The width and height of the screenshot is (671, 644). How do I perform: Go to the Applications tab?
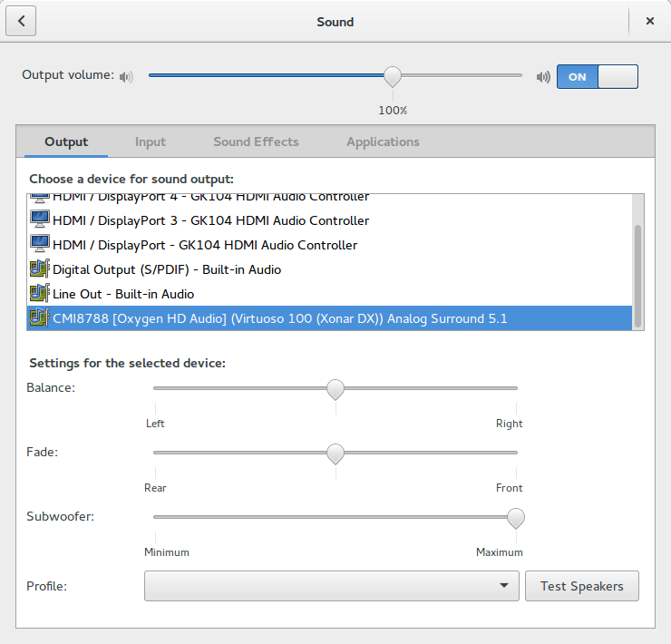[x=383, y=141]
